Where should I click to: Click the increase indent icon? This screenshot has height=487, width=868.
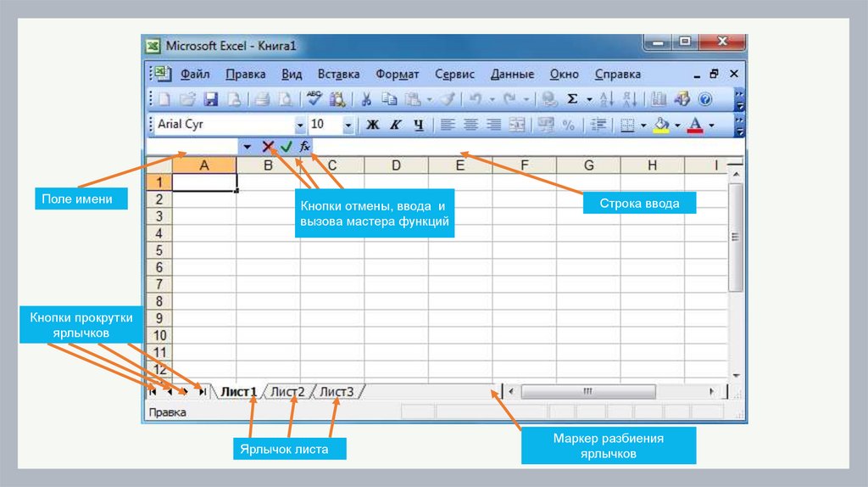point(598,125)
